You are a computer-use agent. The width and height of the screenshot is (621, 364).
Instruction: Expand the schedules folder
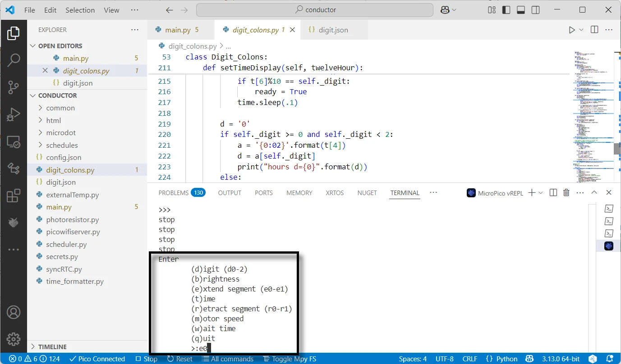pos(41,145)
